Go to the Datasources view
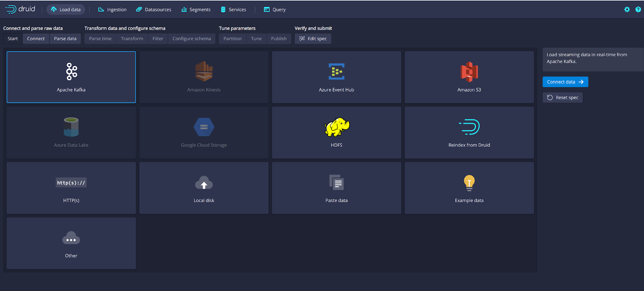 pyautogui.click(x=154, y=10)
